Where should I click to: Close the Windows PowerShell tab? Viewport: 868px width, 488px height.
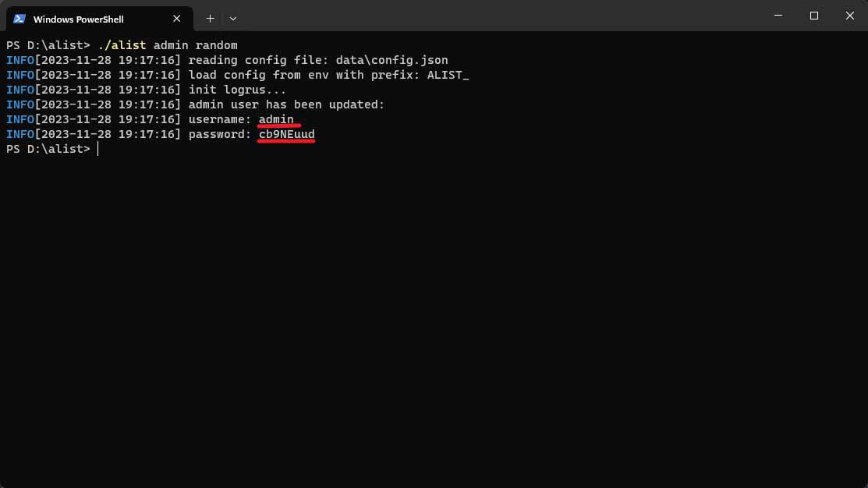[176, 19]
